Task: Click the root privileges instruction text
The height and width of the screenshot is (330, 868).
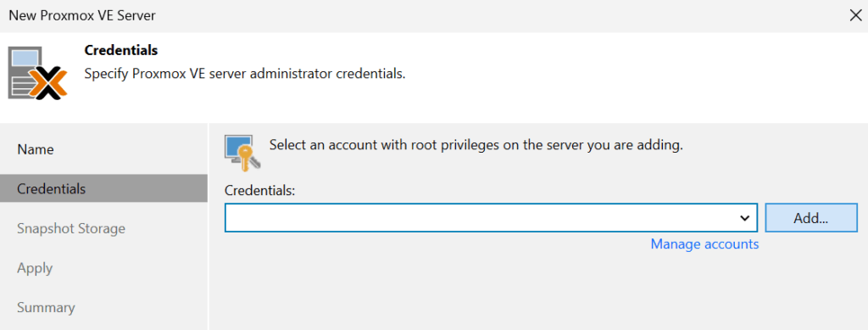Action: coord(476,146)
